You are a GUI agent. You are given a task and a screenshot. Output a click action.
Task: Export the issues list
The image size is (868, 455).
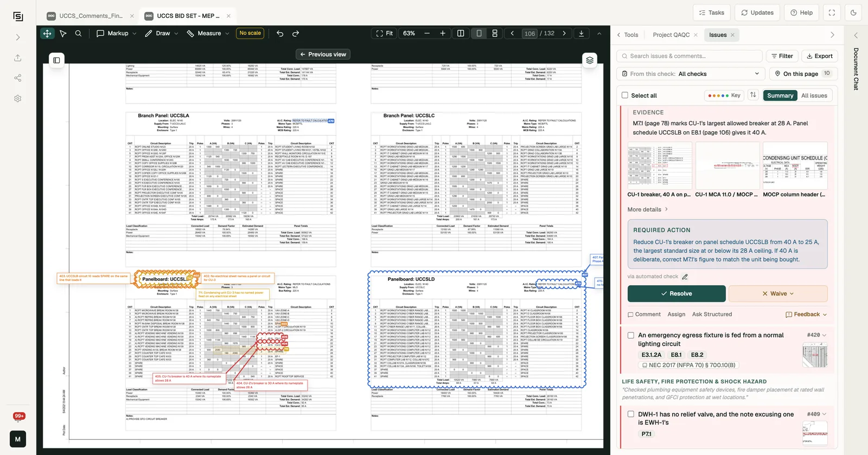(820, 56)
